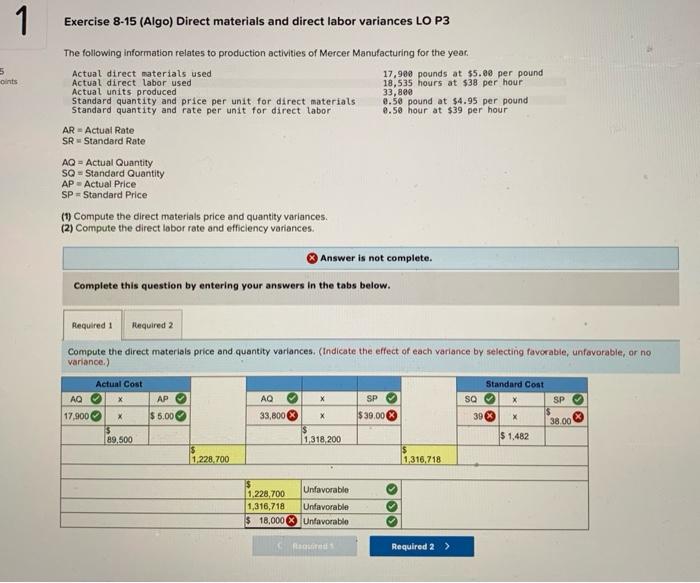
Task: Click the green check beside Standard Cost SP header
Action: tap(578, 399)
